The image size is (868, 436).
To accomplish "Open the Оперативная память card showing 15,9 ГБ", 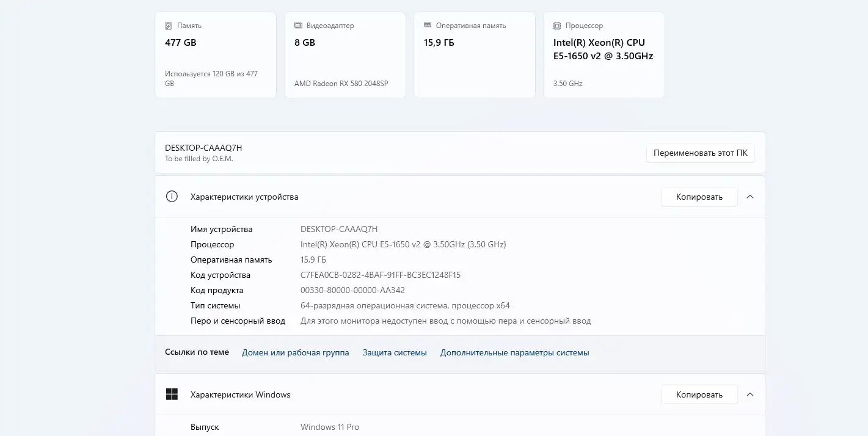I will pos(475,55).
